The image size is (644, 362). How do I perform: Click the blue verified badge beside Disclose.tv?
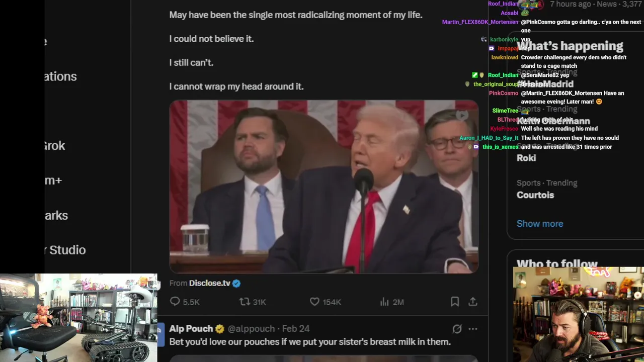coord(236,283)
